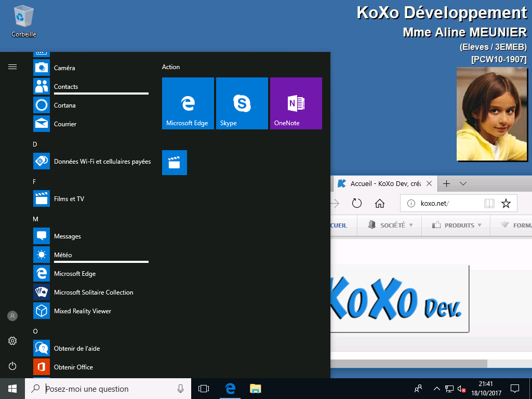The width and height of the screenshot is (532, 399).
Task: Open Task View on the taskbar
Action: 204,389
